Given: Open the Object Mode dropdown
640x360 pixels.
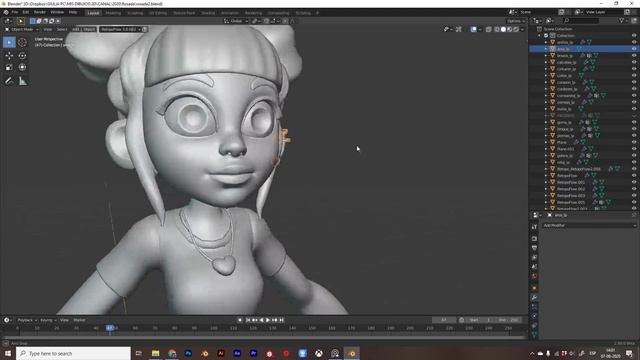Looking at the screenshot, I should point(22,29).
